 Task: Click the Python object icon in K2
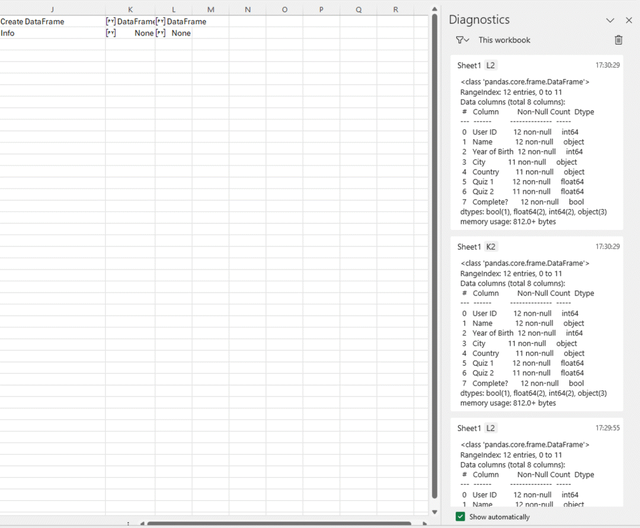111,33
